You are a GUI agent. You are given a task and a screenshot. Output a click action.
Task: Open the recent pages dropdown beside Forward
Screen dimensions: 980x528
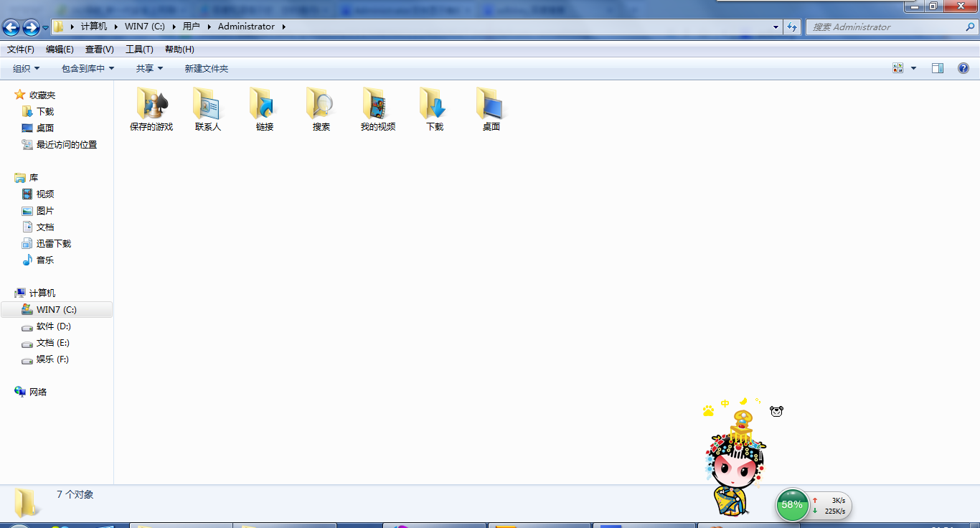pos(46,27)
